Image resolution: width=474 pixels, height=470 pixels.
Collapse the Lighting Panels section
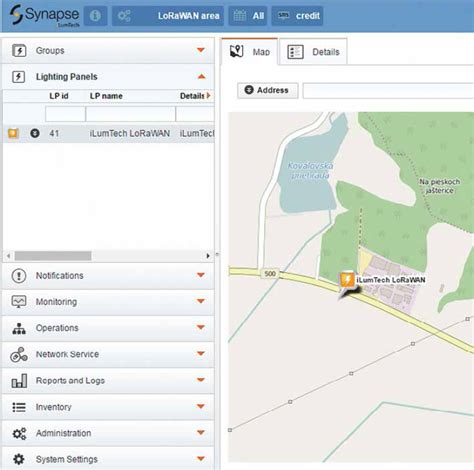201,77
